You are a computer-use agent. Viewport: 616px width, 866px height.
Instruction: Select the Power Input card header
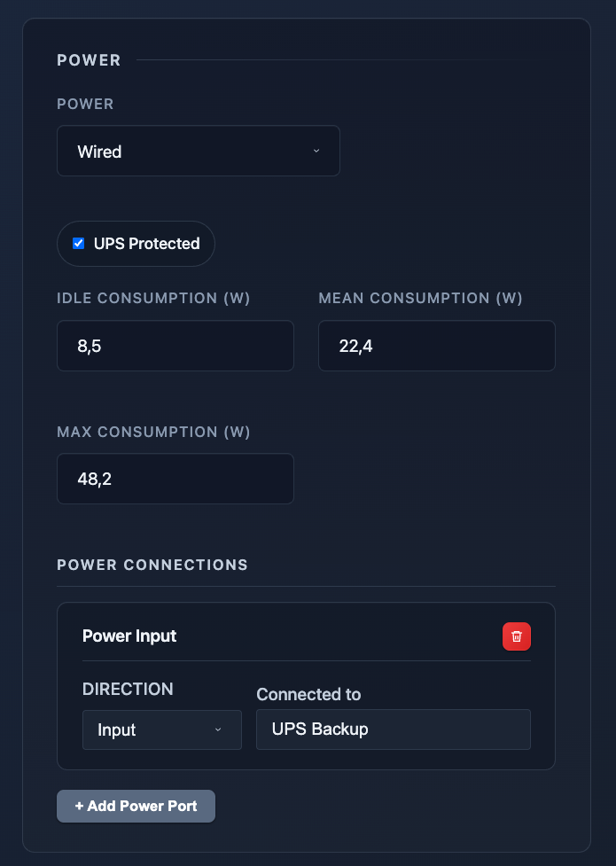tap(129, 636)
